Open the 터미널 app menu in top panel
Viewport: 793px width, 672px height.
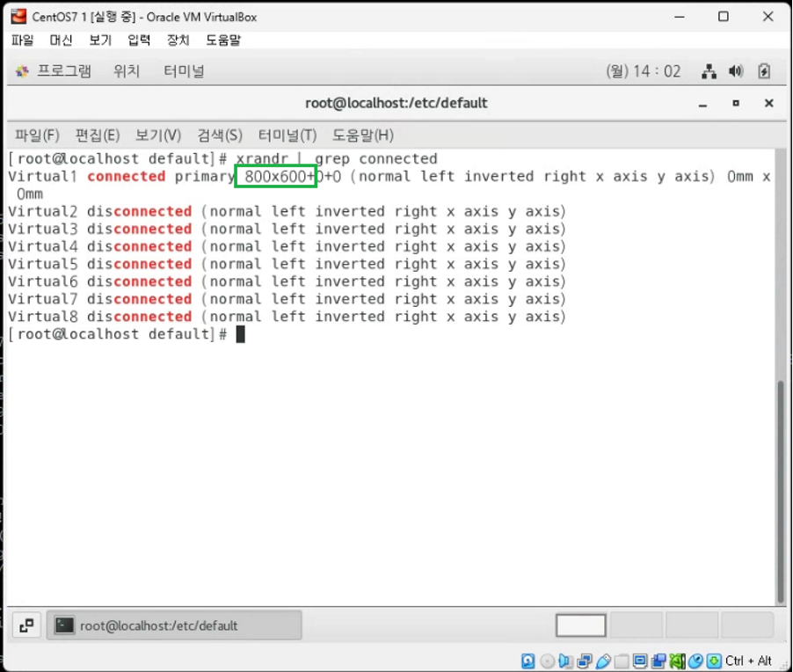[184, 71]
